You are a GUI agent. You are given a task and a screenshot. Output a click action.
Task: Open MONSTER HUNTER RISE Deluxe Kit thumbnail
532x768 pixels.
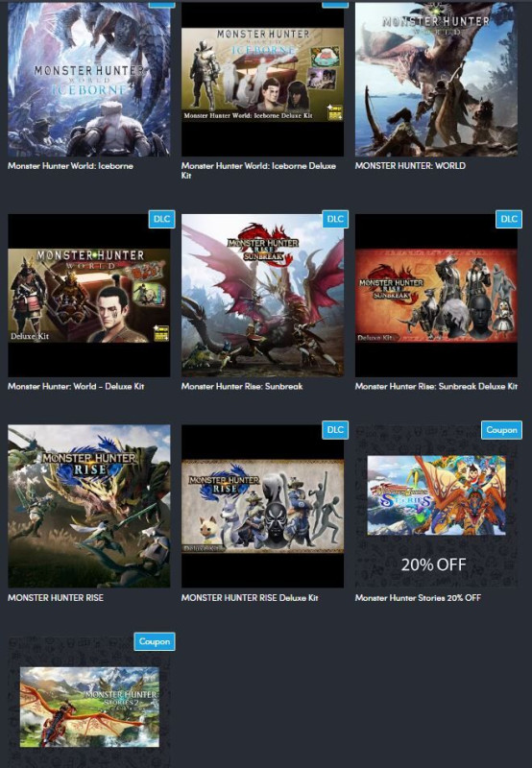(x=262, y=506)
